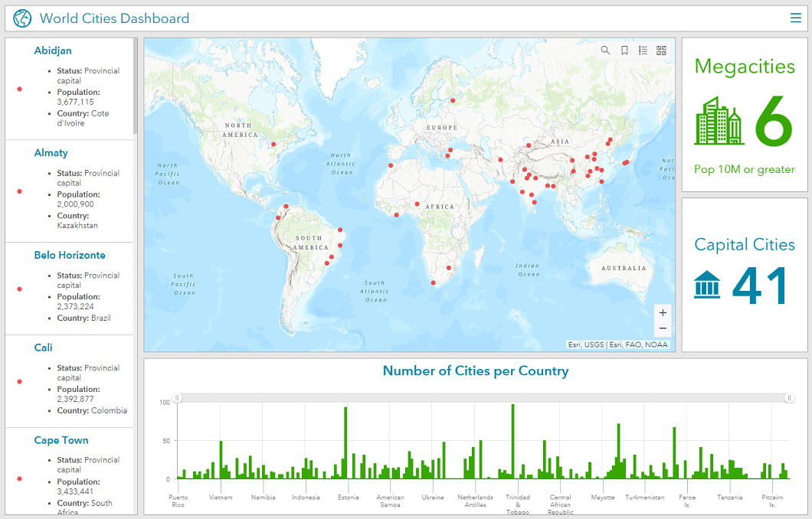The image size is (812, 519).
Task: Click the Capital Cities count 41
Action: [x=760, y=286]
